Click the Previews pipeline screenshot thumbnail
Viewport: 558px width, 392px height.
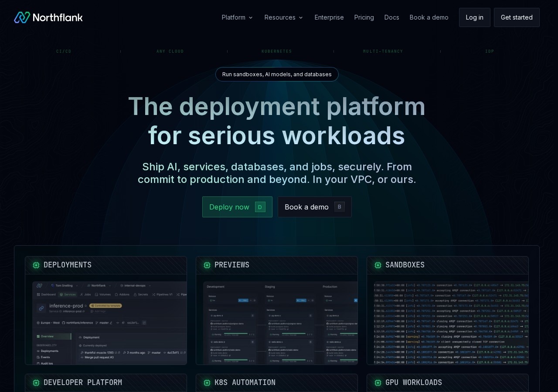point(280,323)
